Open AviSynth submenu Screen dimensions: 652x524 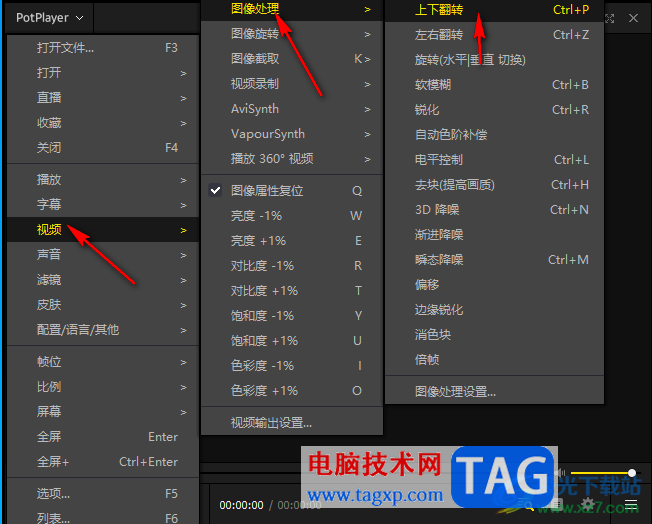tap(292, 109)
